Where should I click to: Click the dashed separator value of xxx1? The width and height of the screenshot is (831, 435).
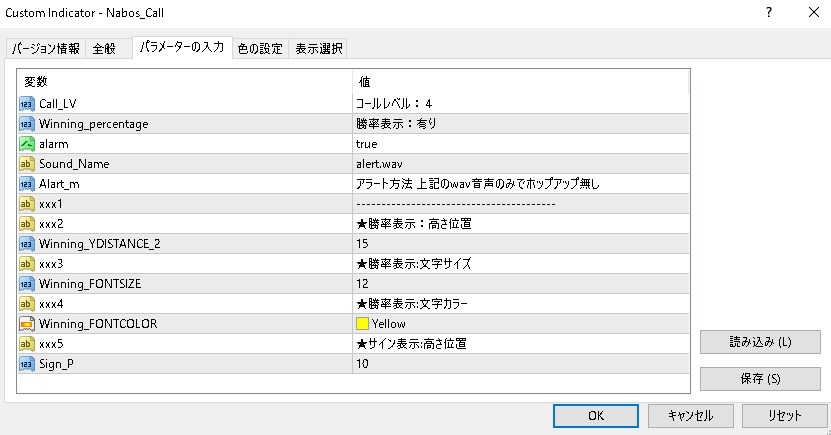point(456,204)
